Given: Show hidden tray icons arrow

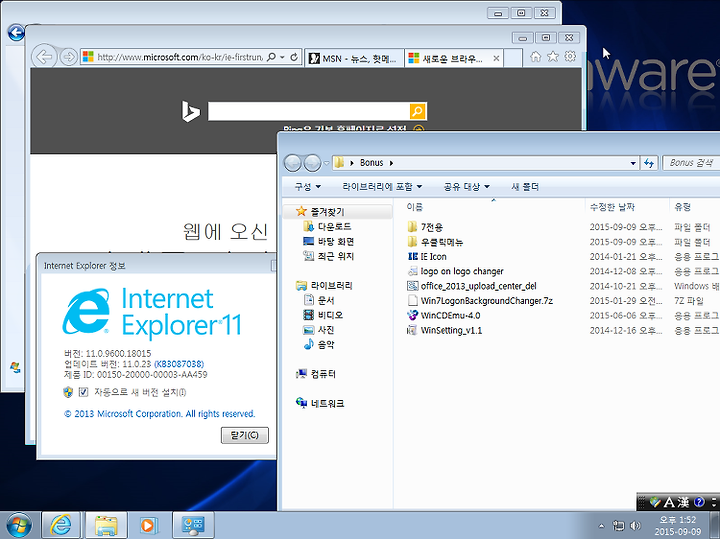Looking at the screenshot, I should point(602,526).
